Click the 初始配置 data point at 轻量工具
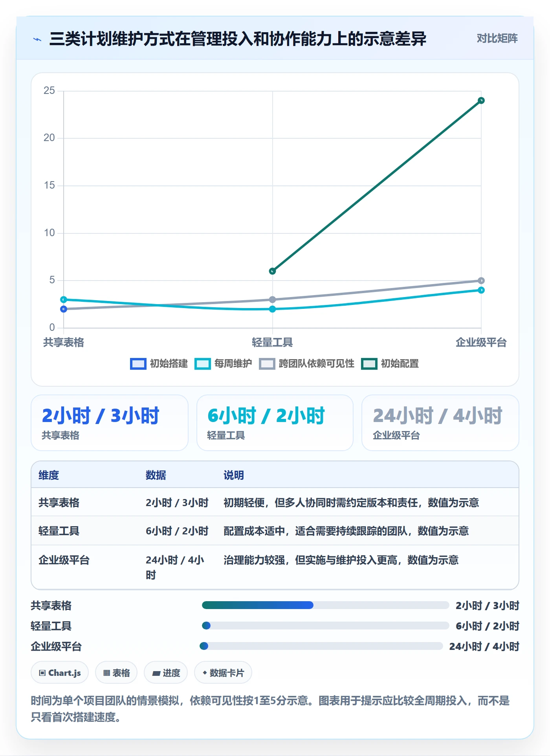 pyautogui.click(x=273, y=271)
